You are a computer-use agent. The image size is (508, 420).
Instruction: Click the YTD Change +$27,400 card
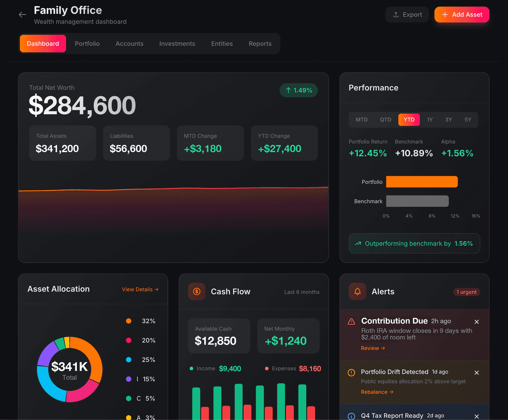coord(284,143)
